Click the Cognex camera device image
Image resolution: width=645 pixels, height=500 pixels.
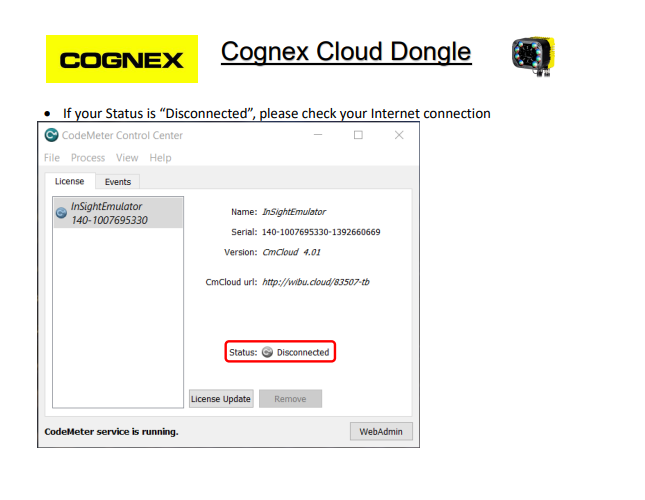(533, 57)
